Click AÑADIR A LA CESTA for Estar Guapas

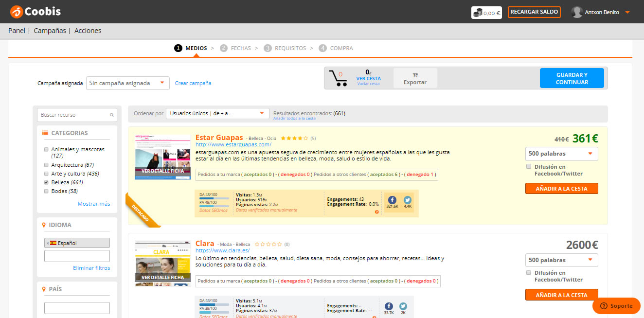coord(562,188)
